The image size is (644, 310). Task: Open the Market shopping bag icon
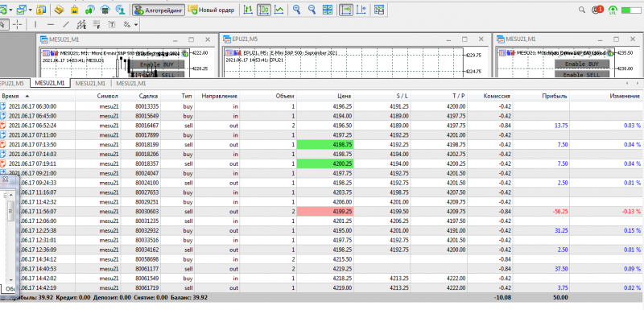pos(74,10)
